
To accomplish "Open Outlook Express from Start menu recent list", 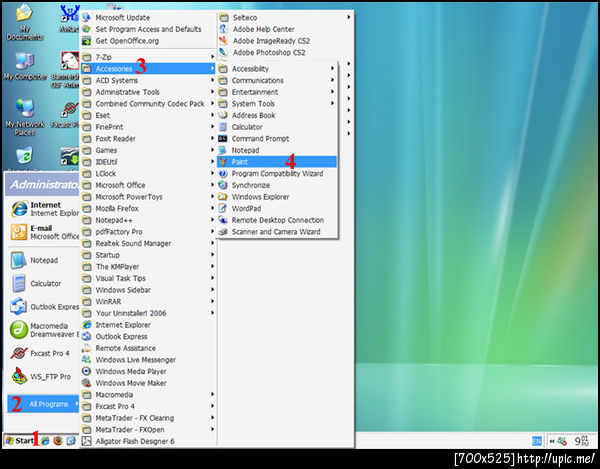I will click(43, 307).
